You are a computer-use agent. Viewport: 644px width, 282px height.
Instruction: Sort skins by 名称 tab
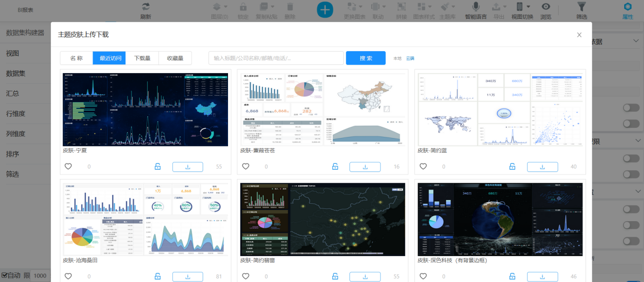tap(76, 58)
